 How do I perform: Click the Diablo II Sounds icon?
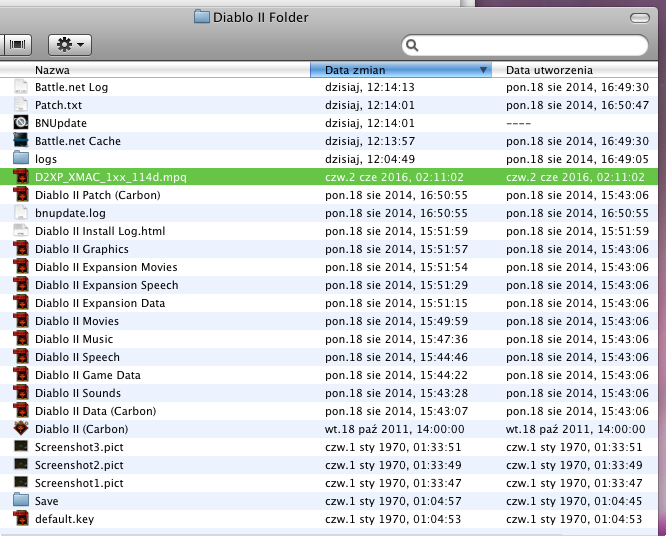21,393
